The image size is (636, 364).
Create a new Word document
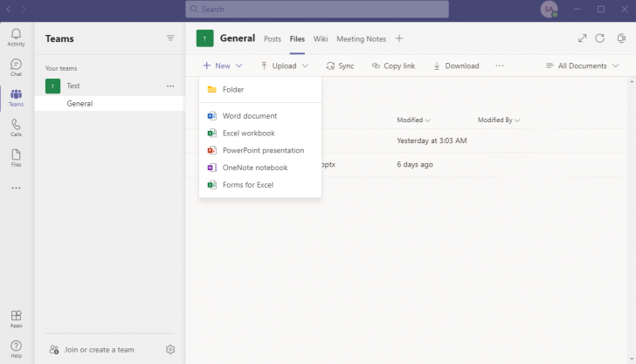260,116
